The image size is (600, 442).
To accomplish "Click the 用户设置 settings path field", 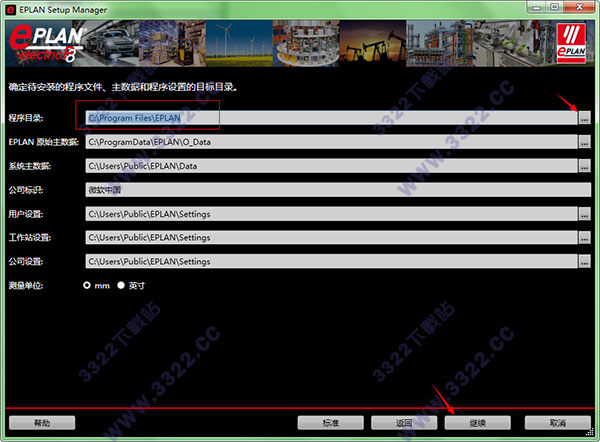I will [331, 214].
